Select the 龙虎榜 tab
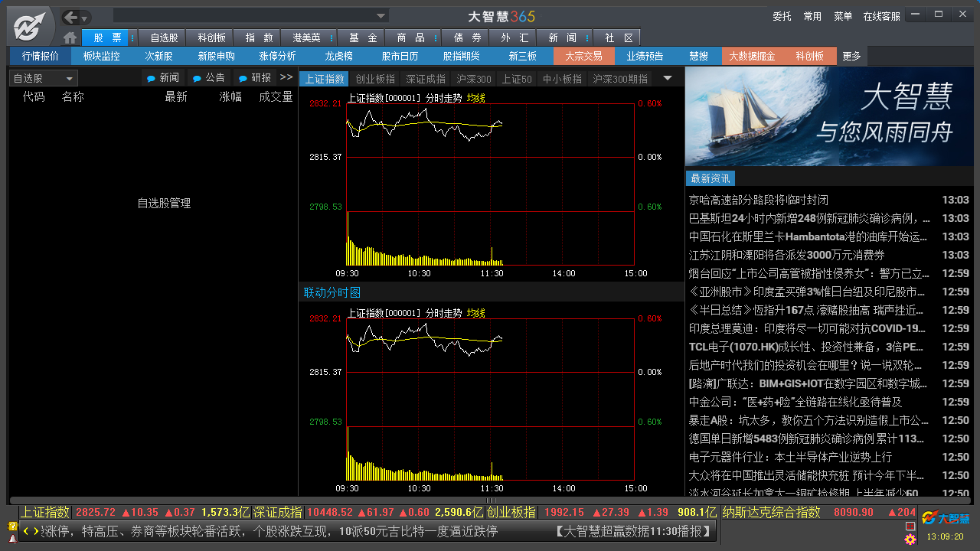The image size is (980, 551). (x=338, y=56)
